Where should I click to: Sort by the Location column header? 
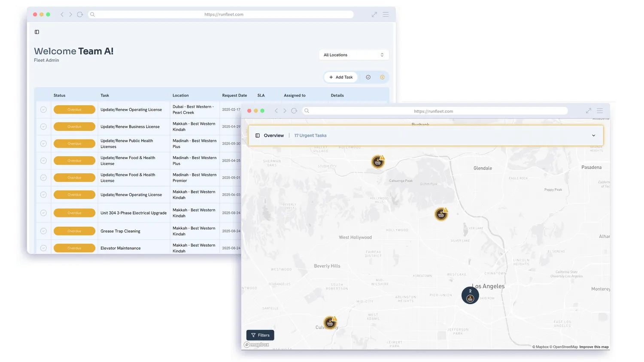pos(181,96)
